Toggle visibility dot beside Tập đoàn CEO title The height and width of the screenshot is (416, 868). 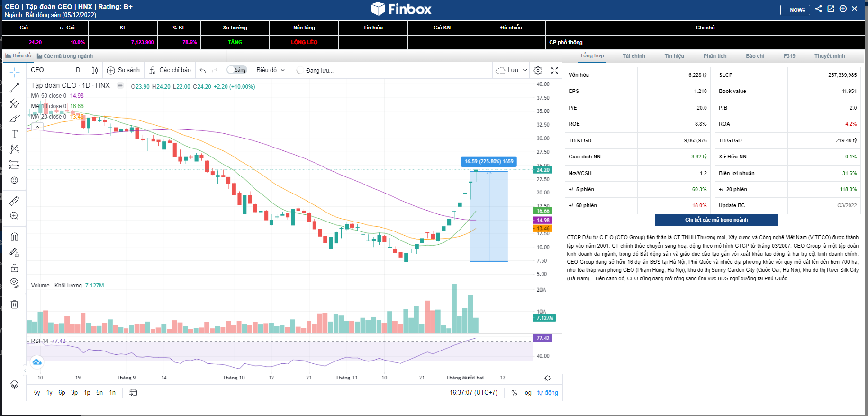120,86
